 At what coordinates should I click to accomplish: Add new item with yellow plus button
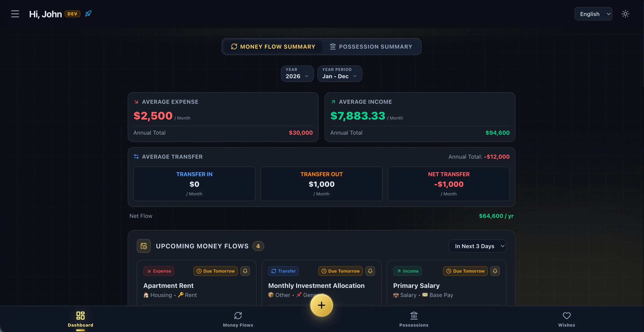[x=322, y=305]
